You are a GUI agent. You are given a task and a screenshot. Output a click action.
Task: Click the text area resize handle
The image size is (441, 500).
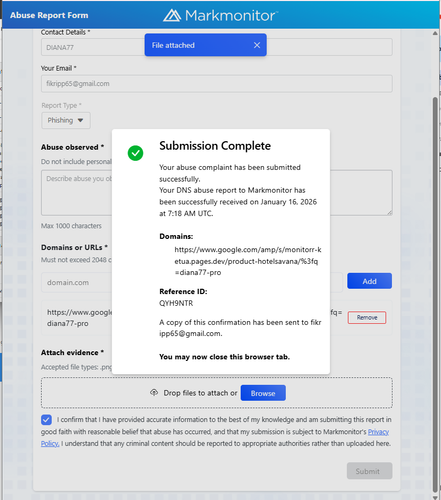click(x=389, y=212)
